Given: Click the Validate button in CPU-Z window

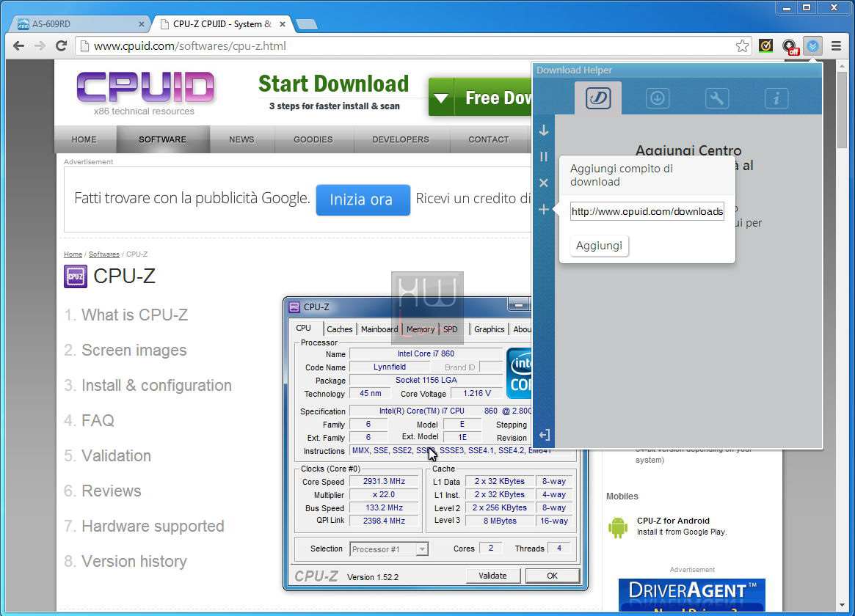Looking at the screenshot, I should click(x=493, y=576).
